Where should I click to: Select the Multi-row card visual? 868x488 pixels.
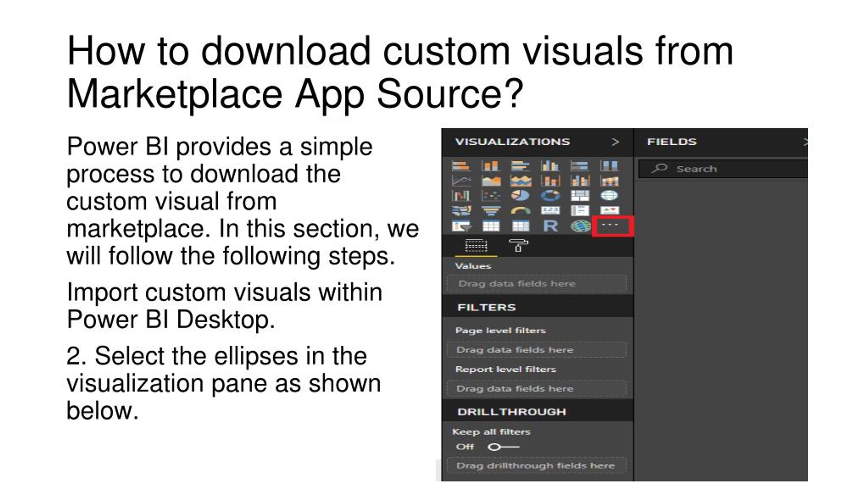[580, 210]
